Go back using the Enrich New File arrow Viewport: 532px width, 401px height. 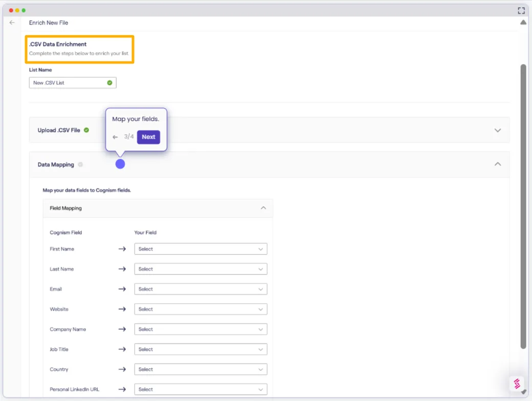coord(12,23)
